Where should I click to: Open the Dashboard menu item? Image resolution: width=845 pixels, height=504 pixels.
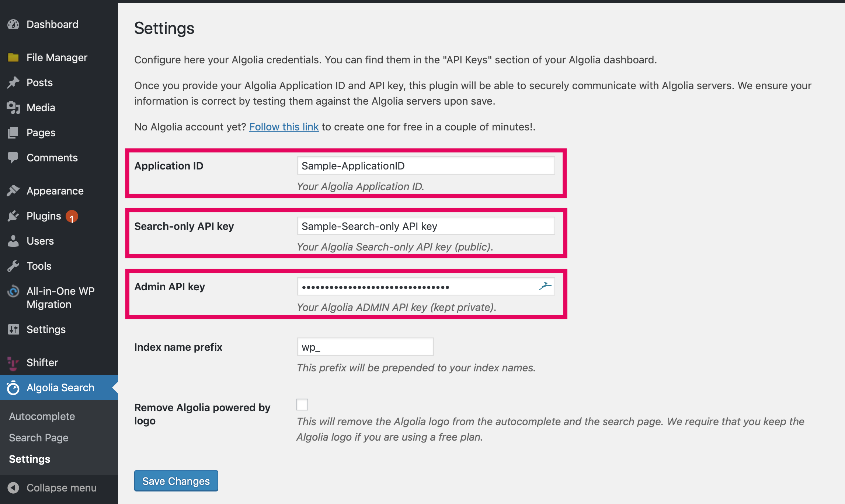pos(59,24)
